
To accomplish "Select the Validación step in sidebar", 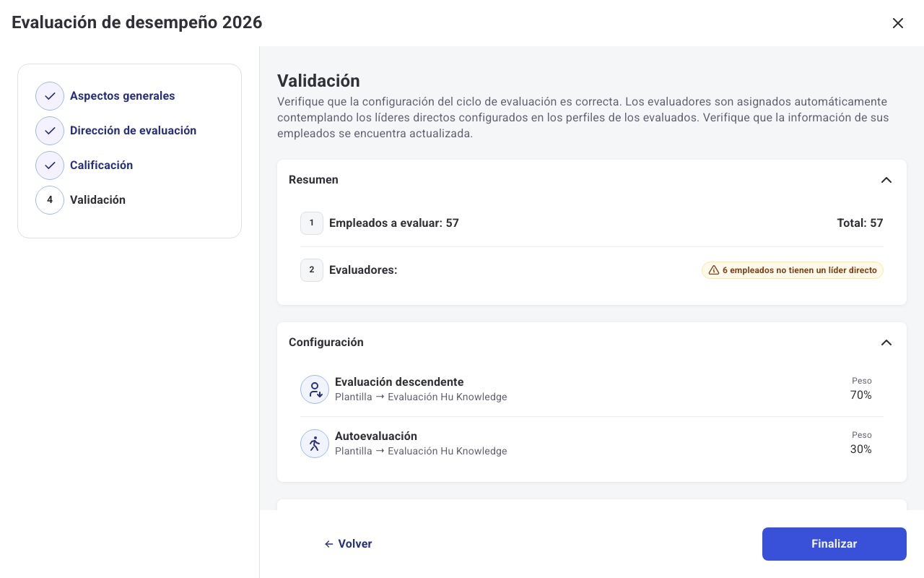I will [x=98, y=200].
